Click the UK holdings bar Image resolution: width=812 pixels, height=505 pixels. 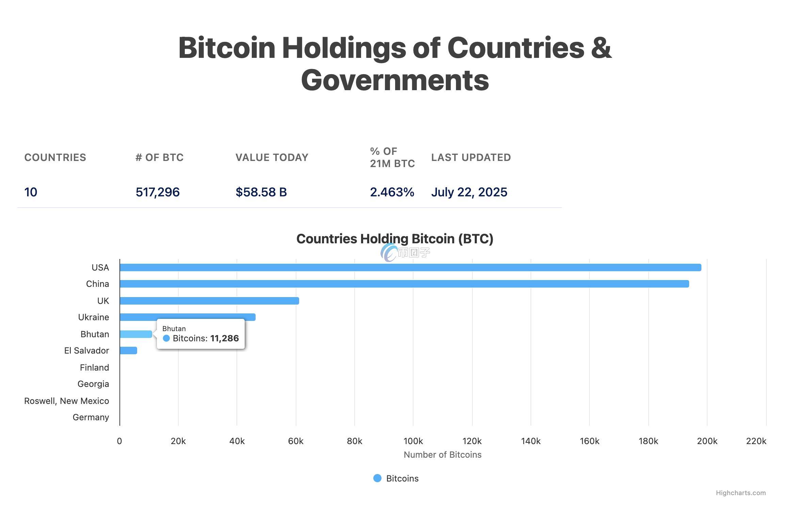click(209, 301)
